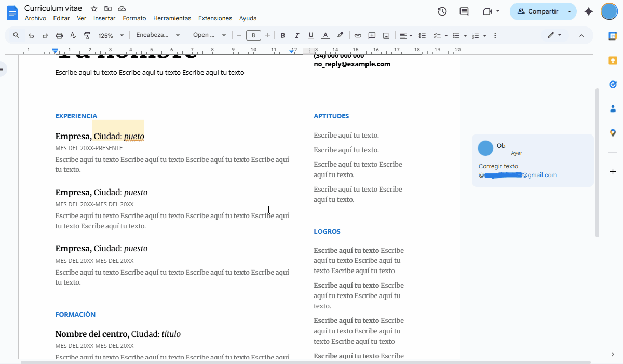Open the Herramientas menu
The image size is (623, 364).
tap(172, 18)
